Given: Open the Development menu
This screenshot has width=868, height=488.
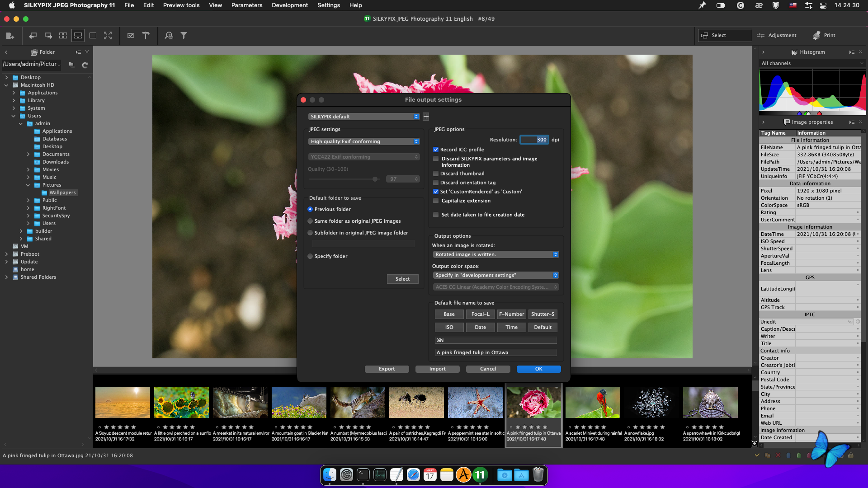Looking at the screenshot, I should [289, 5].
